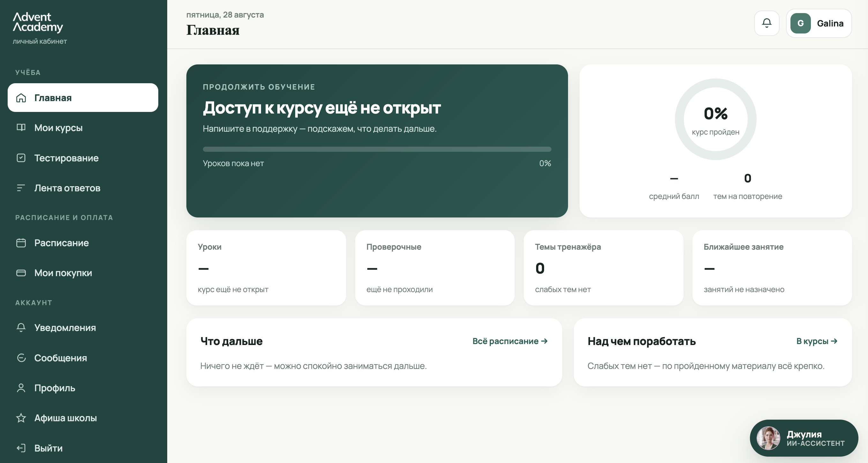Viewport: 868px width, 463px height.
Task: Select Расписание in the sidebar
Action: (x=83, y=243)
